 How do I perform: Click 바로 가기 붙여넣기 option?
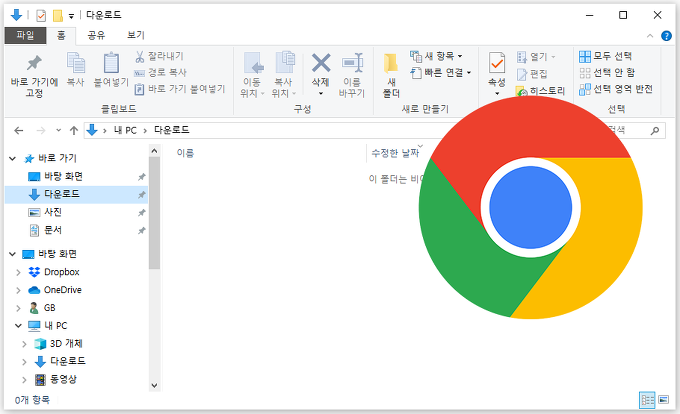(180, 89)
